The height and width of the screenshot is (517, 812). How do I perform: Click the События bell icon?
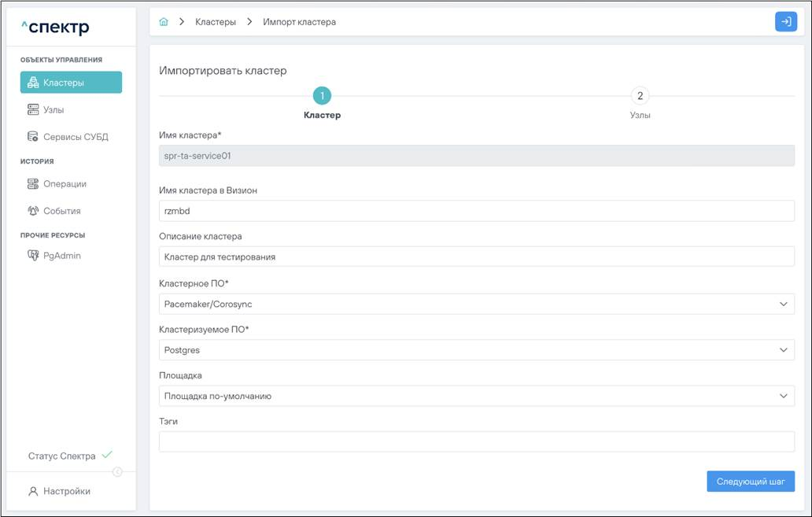click(x=33, y=211)
